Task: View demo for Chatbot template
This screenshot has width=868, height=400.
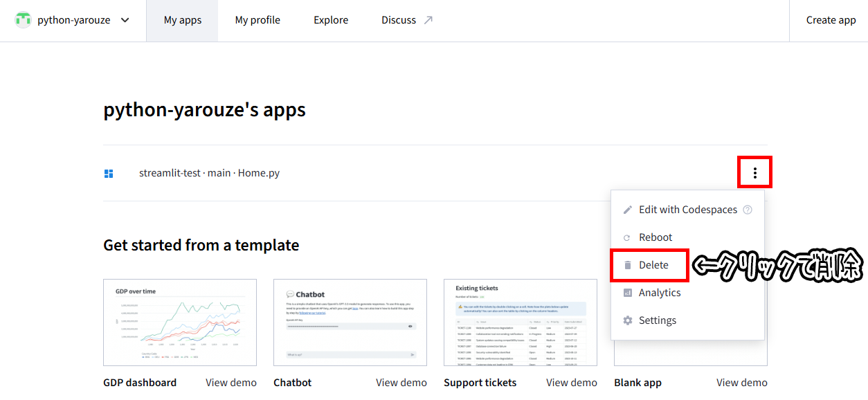Action: [x=401, y=383]
